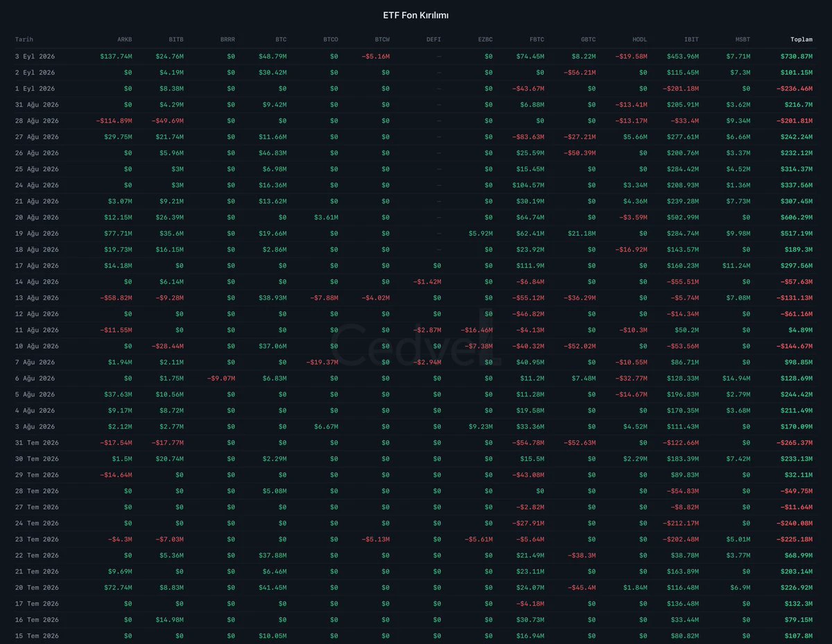This screenshot has height=644, width=832.
Task: Click the $502.99M IBIT value
Action: tap(683, 217)
